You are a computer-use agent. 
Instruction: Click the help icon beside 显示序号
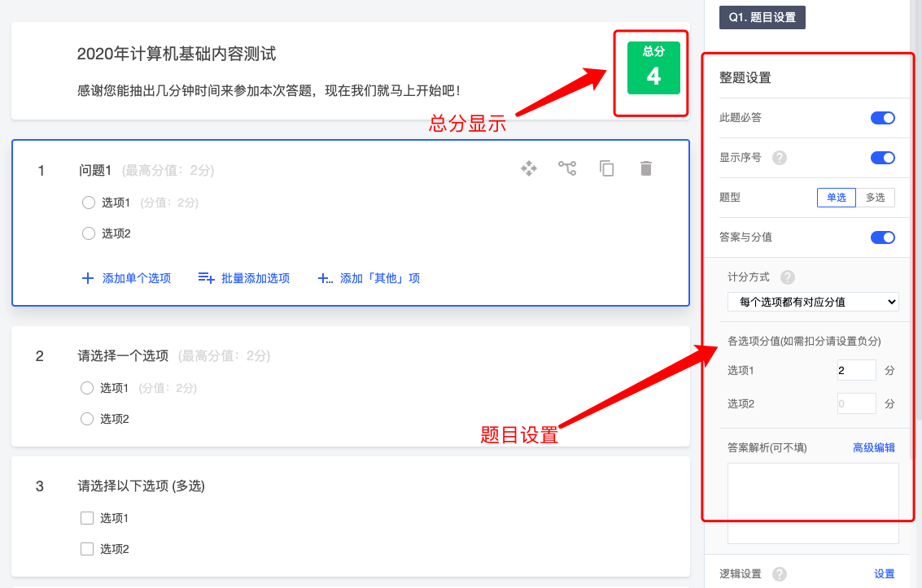780,158
